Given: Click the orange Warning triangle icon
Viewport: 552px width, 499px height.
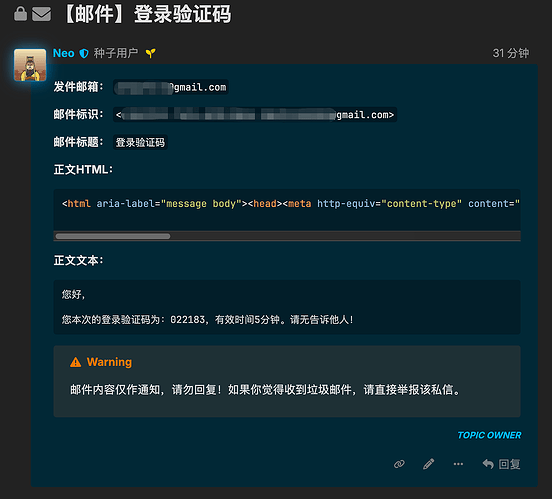Looking at the screenshot, I should [75, 362].
